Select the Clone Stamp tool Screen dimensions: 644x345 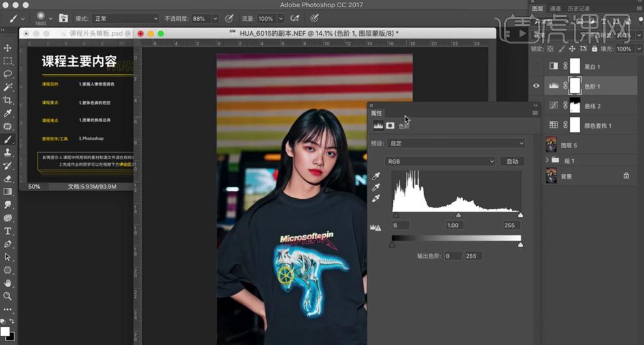pyautogui.click(x=7, y=153)
